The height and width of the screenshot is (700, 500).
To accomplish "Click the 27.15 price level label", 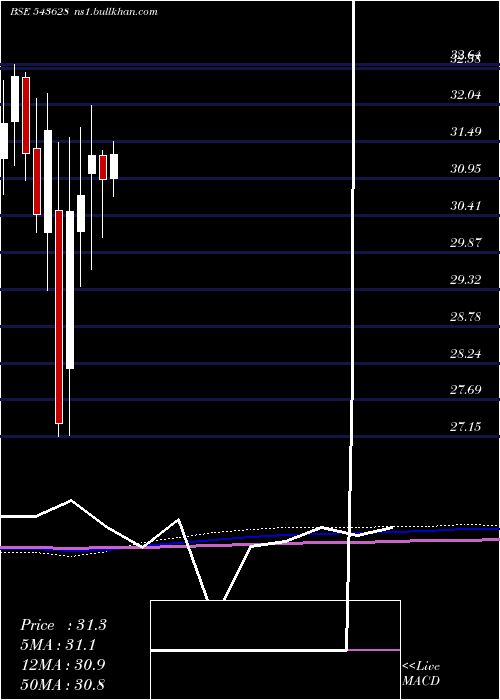I will click(x=466, y=427).
